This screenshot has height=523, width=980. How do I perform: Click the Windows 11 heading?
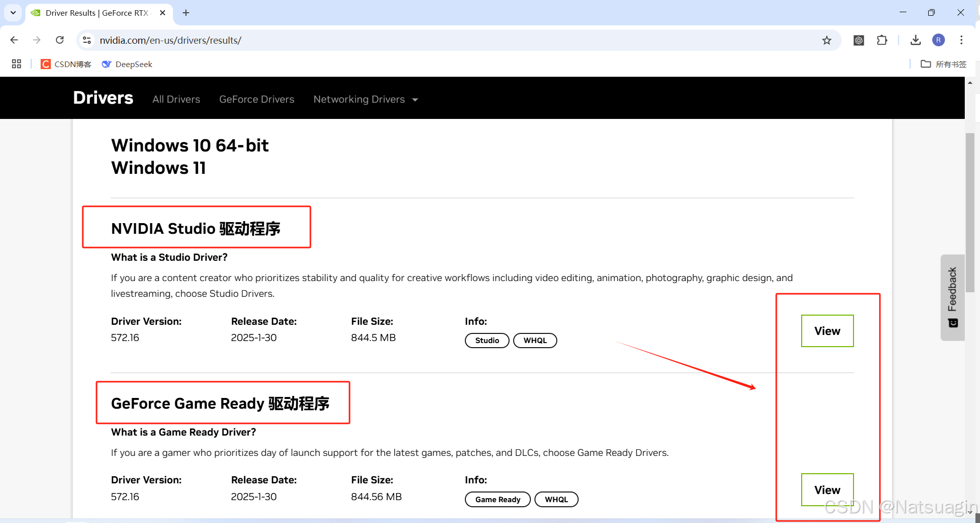click(159, 168)
